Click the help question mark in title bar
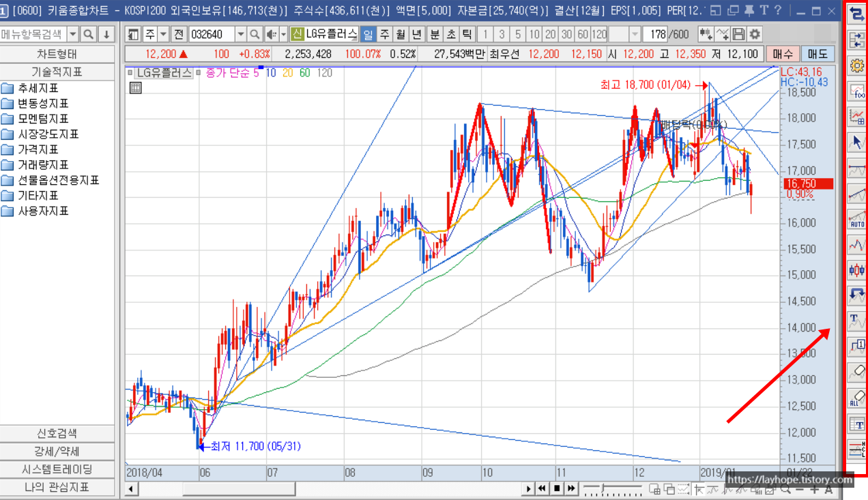868x500 pixels. (777, 10)
